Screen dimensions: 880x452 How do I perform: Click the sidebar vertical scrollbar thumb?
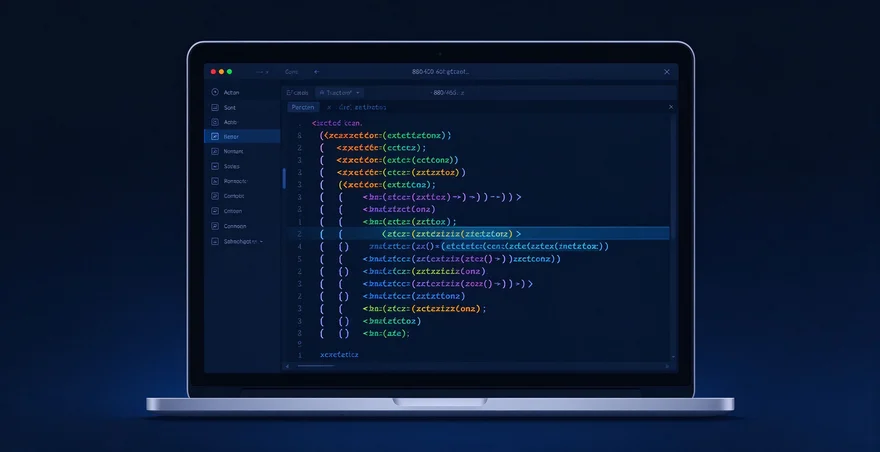tap(284, 178)
